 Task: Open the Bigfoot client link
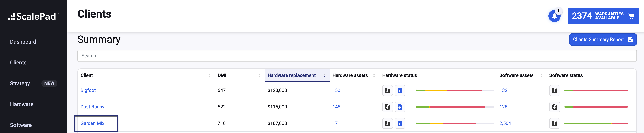(x=88, y=90)
